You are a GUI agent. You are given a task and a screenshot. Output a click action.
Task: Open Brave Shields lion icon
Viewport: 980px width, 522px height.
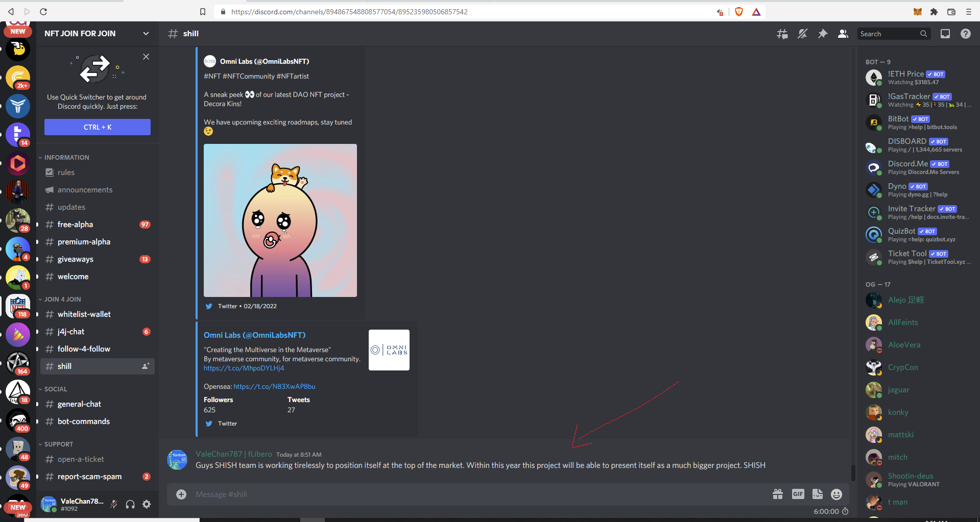(x=738, y=12)
